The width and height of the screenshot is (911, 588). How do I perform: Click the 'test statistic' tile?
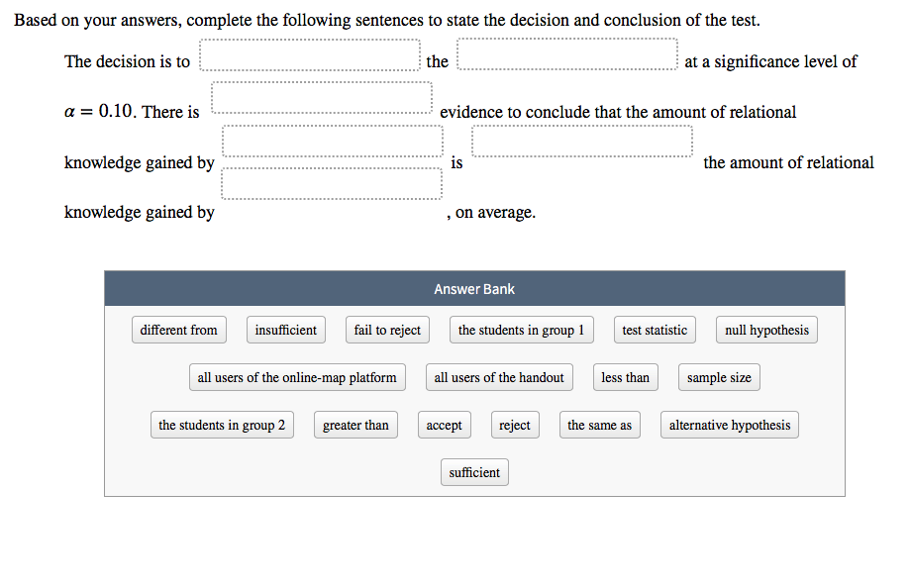[x=655, y=330]
